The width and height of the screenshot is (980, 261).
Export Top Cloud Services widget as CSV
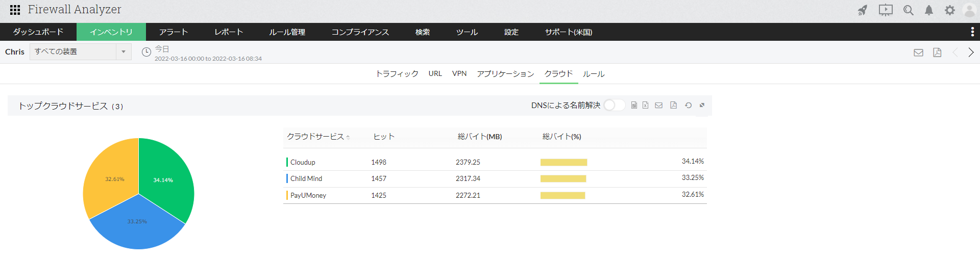click(634, 105)
